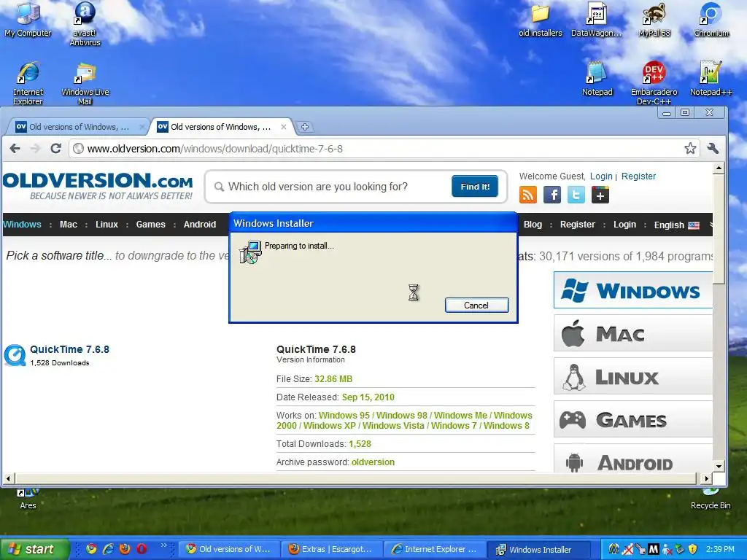Launch MyPal 68 from desktop
Image resolution: width=747 pixels, height=560 pixels.
pyautogui.click(x=654, y=19)
